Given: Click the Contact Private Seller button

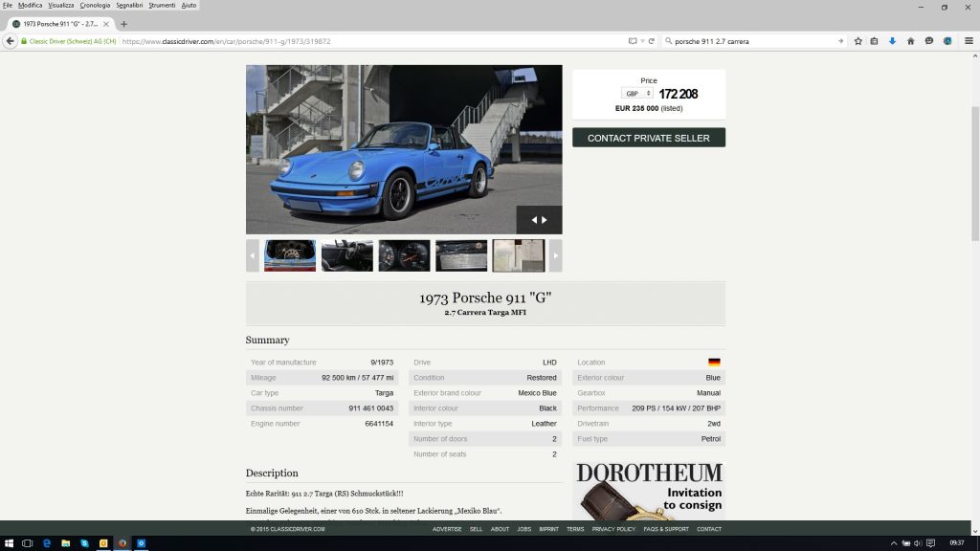Looking at the screenshot, I should click(649, 138).
